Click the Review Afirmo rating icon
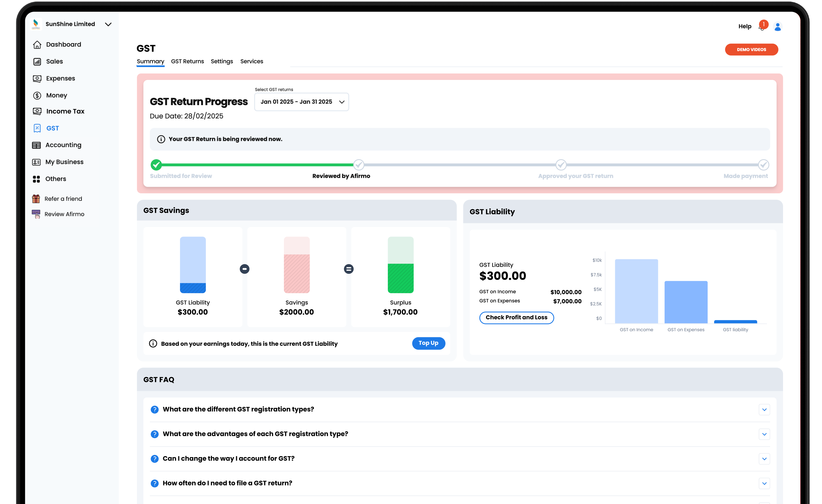Image resolution: width=822 pixels, height=504 pixels. pyautogui.click(x=36, y=214)
